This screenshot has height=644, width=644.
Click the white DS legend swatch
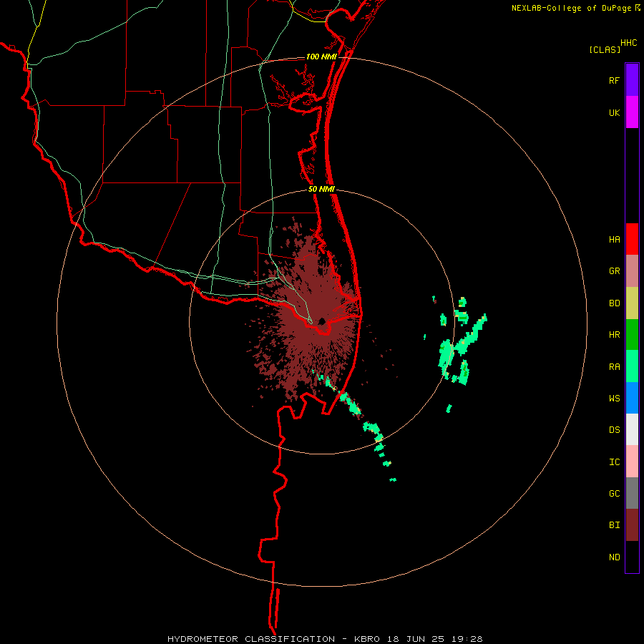point(632,429)
